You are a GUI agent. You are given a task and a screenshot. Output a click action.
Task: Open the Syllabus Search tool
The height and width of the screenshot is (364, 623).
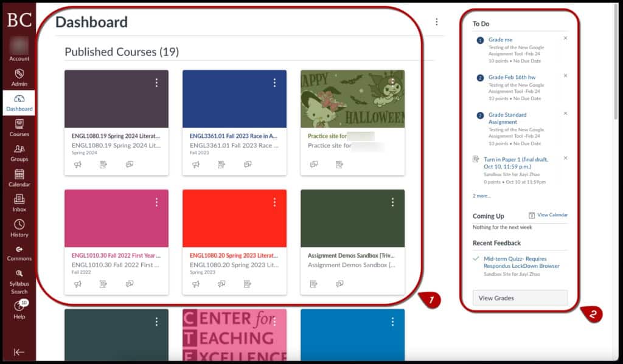[19, 283]
